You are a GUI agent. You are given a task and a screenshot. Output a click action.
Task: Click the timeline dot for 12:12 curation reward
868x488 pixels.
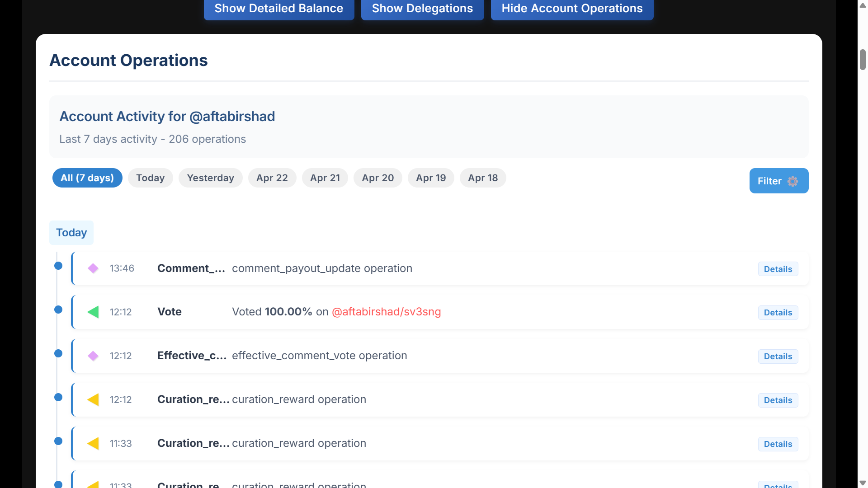click(x=58, y=397)
